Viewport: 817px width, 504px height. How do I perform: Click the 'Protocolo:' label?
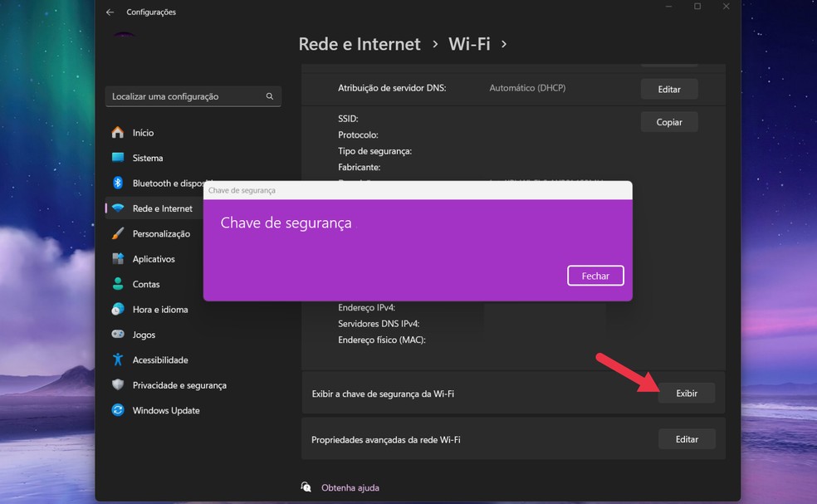(x=358, y=135)
